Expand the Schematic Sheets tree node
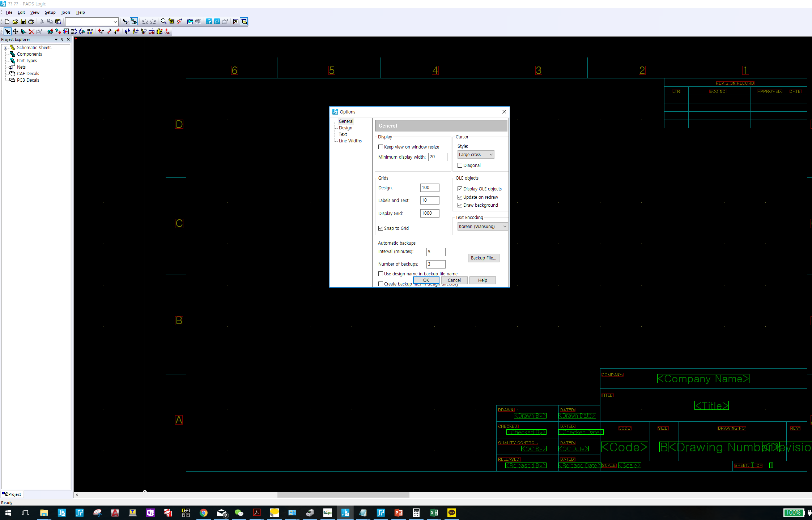The width and height of the screenshot is (812, 520). pos(5,48)
